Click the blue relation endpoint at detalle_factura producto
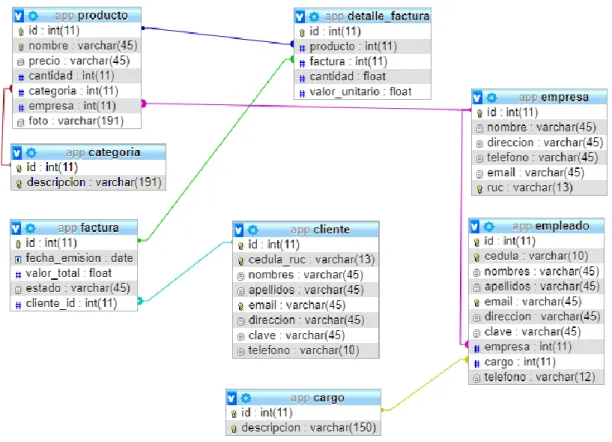 click(292, 44)
